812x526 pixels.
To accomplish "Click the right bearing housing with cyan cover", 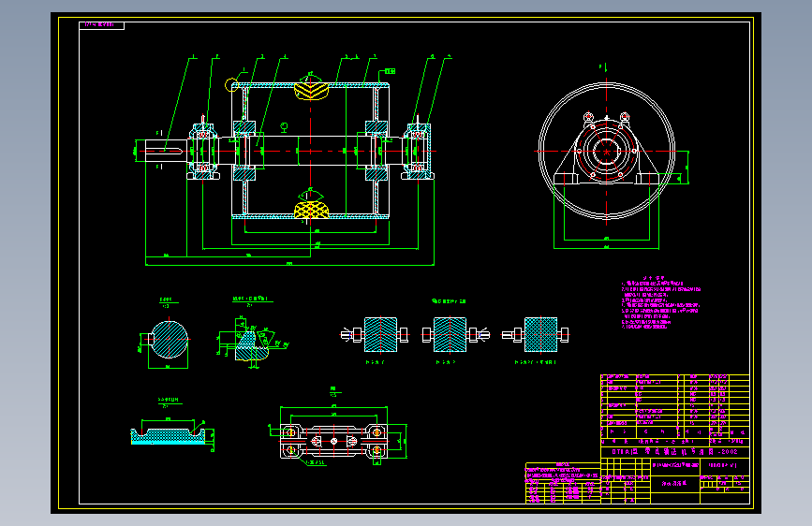I will [x=418, y=152].
